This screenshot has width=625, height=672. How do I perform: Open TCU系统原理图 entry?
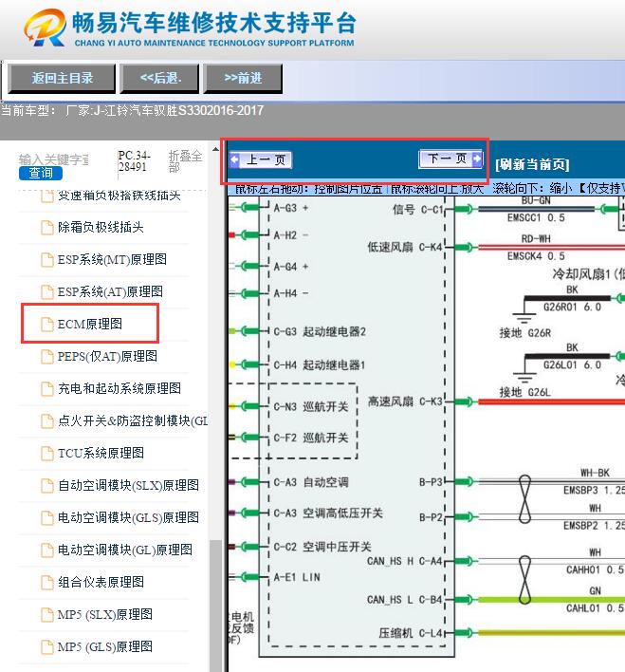click(101, 453)
